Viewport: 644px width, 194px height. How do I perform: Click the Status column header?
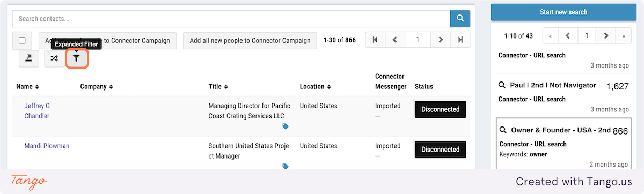(x=424, y=86)
